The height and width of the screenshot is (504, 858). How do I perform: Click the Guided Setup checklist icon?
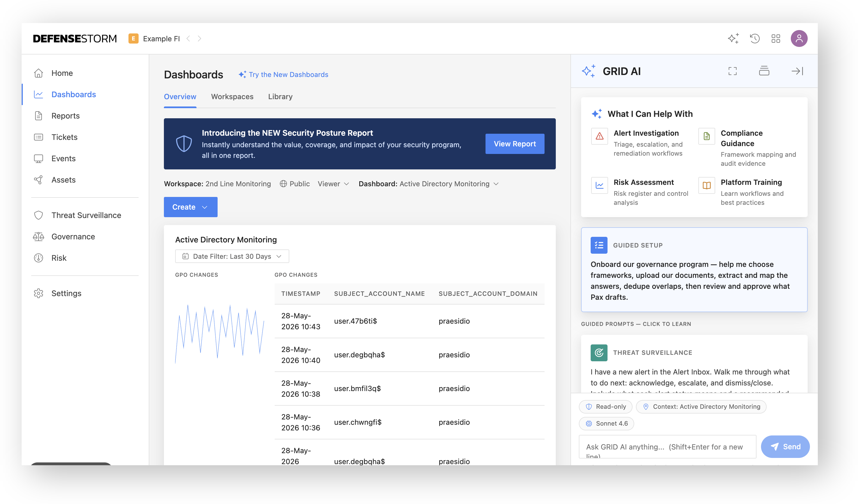(x=599, y=245)
